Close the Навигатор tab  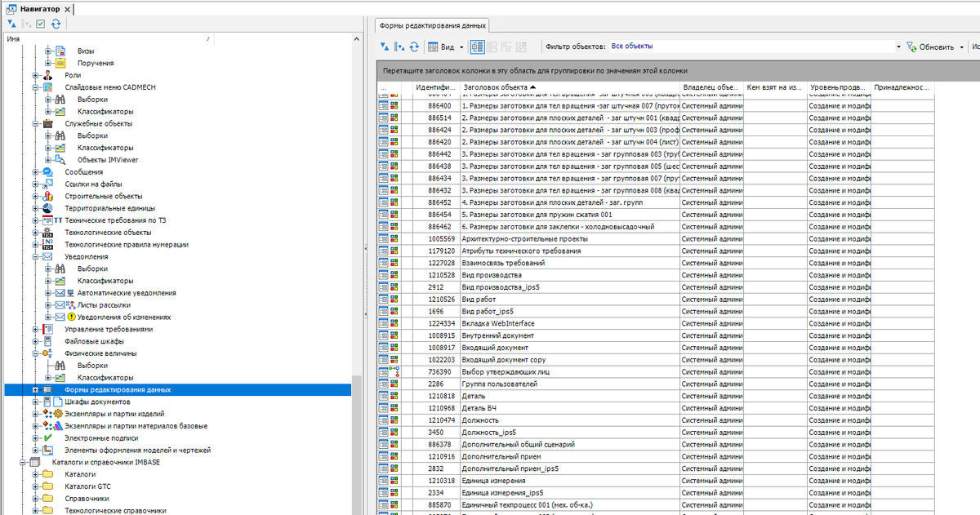point(65,9)
